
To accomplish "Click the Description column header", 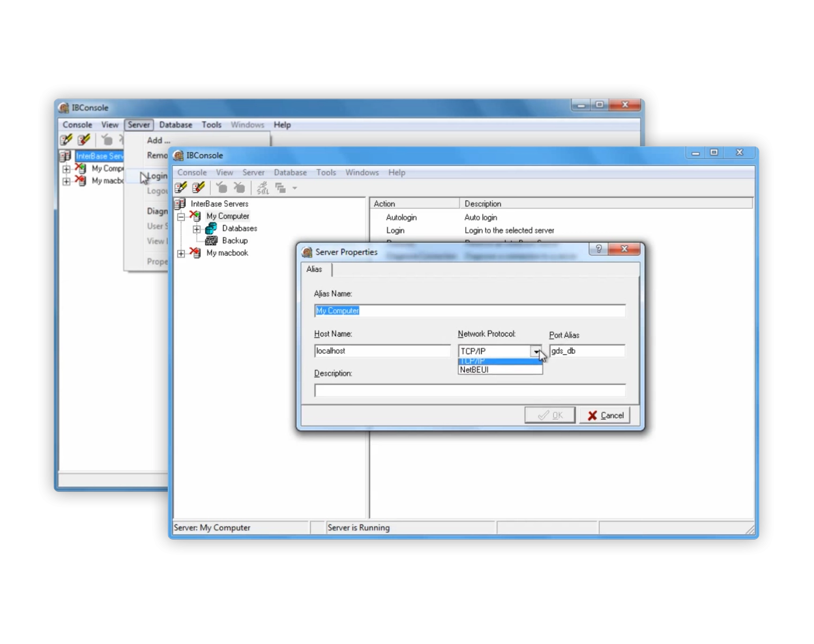I will pos(606,204).
